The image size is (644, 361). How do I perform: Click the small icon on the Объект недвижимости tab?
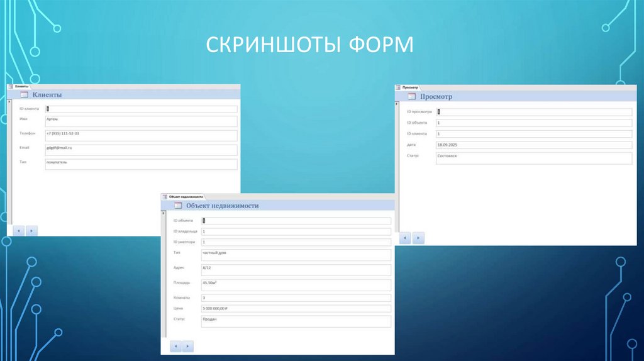point(165,197)
